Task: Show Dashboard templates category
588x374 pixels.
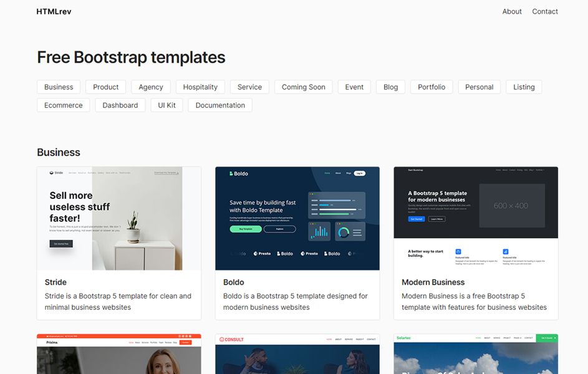Action: [x=120, y=105]
